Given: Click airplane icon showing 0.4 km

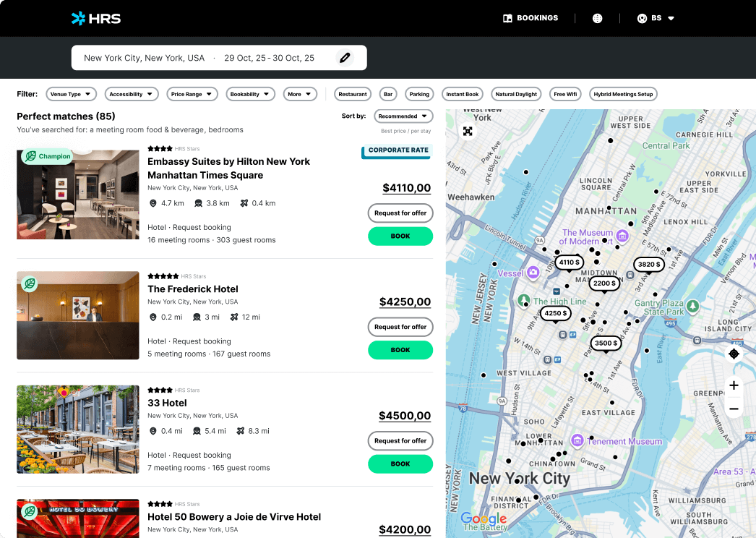Looking at the screenshot, I should (244, 203).
